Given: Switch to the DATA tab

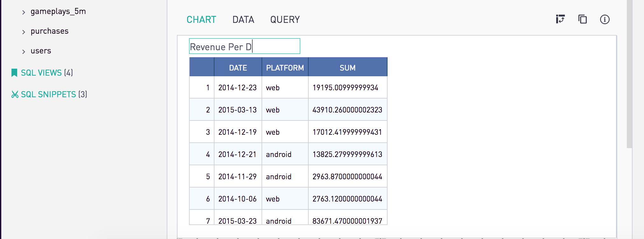Looking at the screenshot, I should [x=243, y=20].
